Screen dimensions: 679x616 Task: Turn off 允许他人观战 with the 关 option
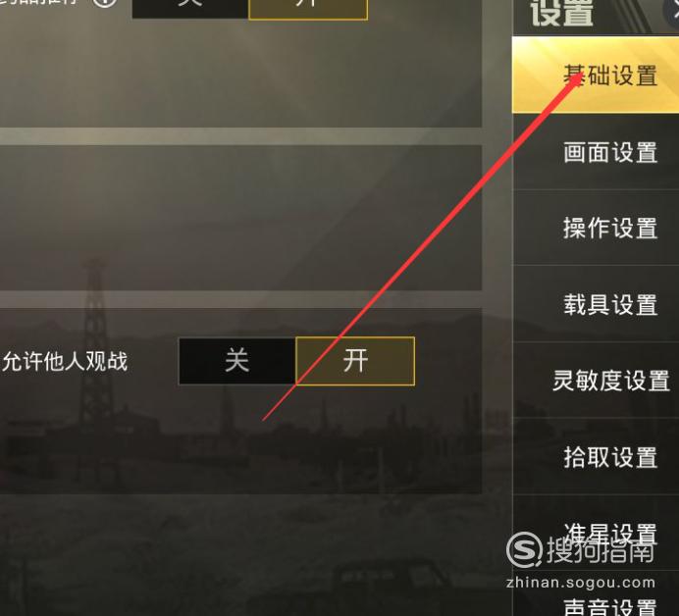237,361
